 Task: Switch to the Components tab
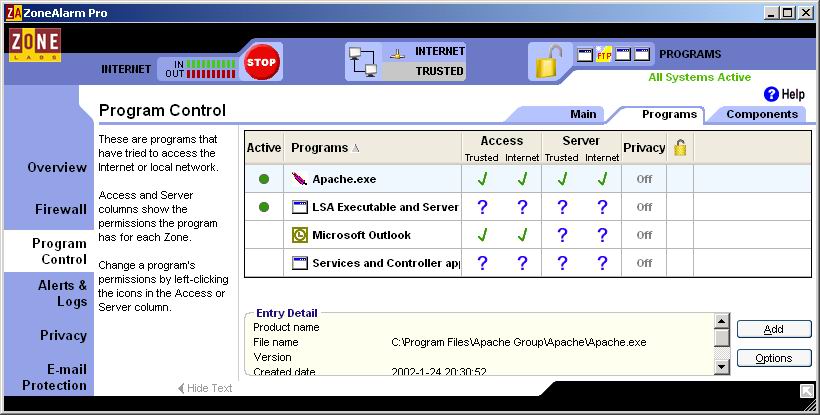tap(762, 114)
